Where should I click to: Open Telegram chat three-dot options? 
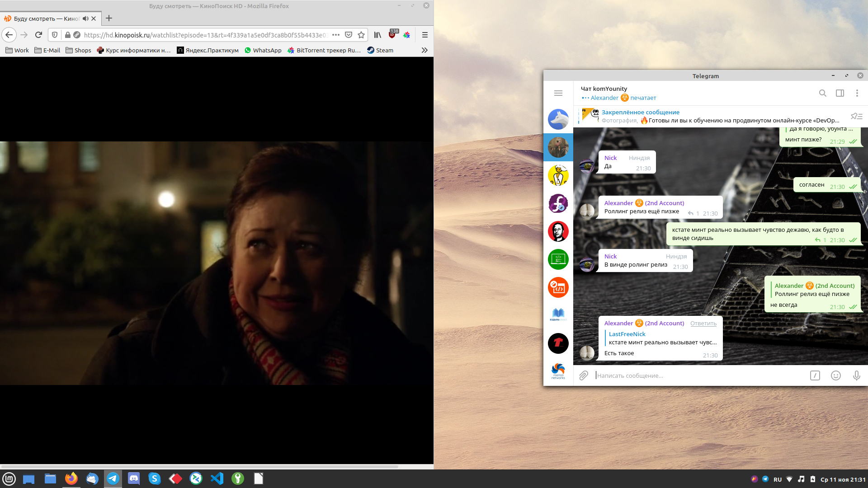(857, 93)
